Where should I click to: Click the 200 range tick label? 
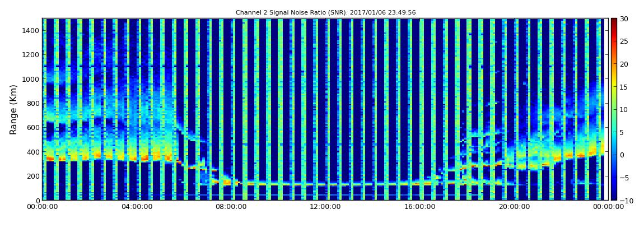33,176
